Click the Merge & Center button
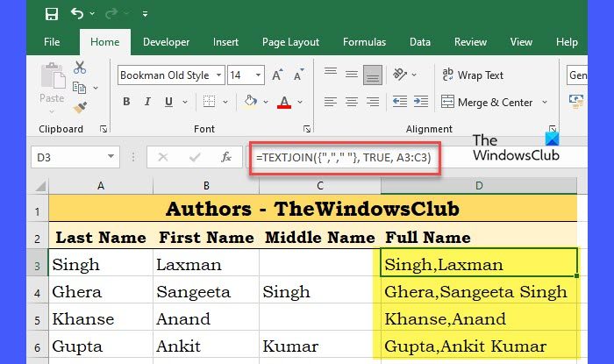The width and height of the screenshot is (614, 364). point(487,102)
